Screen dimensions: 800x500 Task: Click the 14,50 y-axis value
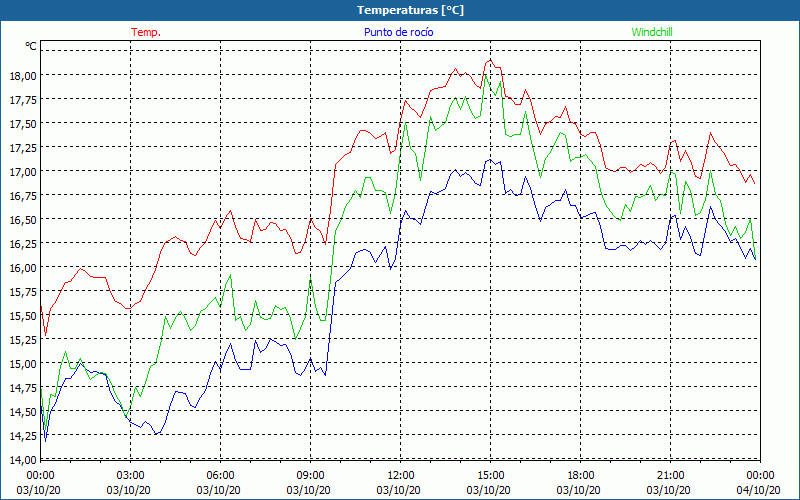point(23,411)
